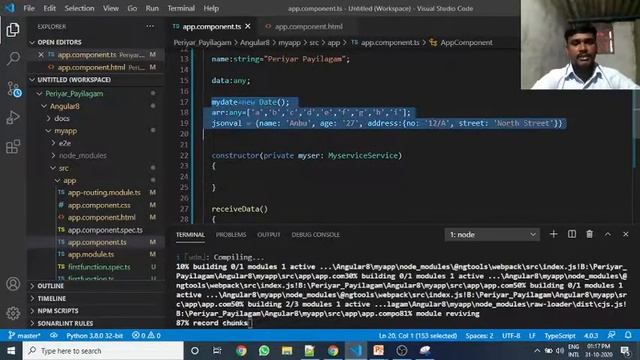Open Cortana circle icon on taskbar
The image size is (640, 360).
pos(195,351)
